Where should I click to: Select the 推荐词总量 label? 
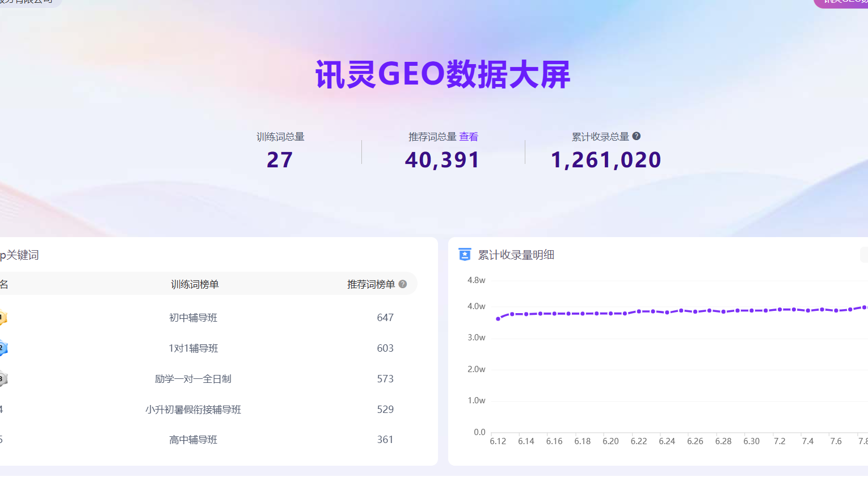432,137
